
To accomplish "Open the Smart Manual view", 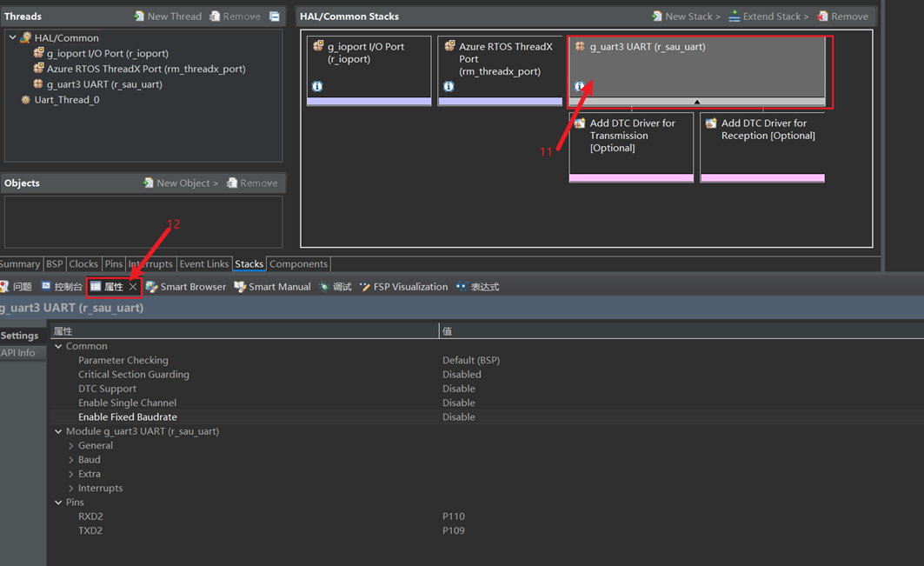I will [272, 287].
